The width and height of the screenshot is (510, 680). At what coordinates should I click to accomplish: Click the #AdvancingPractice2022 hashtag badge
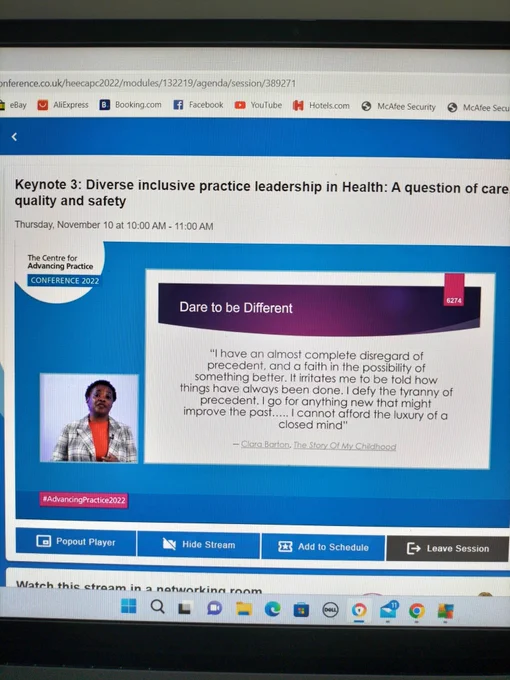[x=84, y=500]
